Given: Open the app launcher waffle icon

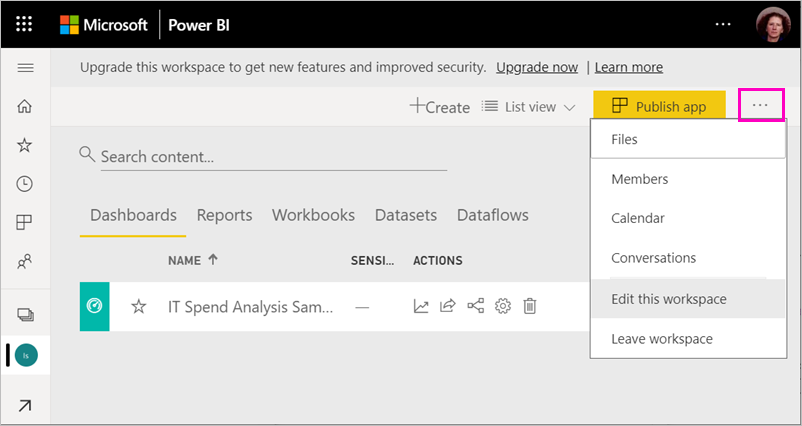Looking at the screenshot, I should point(25,24).
